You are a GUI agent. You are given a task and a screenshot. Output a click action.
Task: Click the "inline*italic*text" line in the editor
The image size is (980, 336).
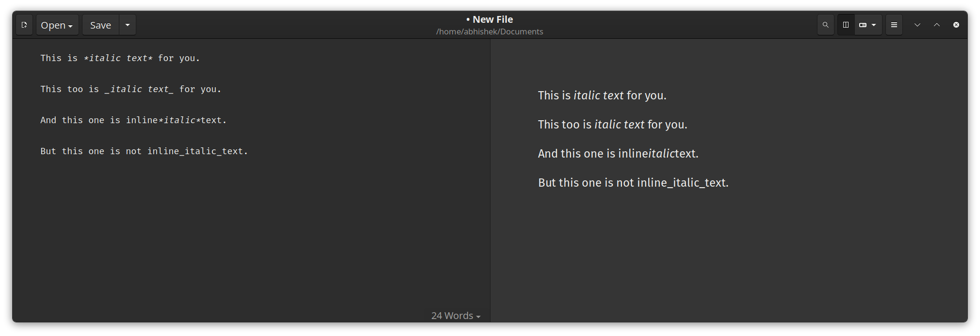[133, 120]
